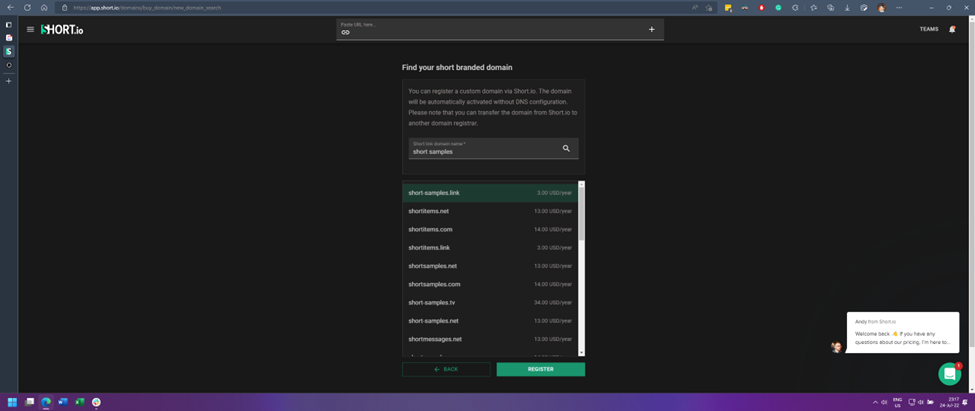Open the browser profile avatar
This screenshot has width=975, height=411.
coord(881,8)
